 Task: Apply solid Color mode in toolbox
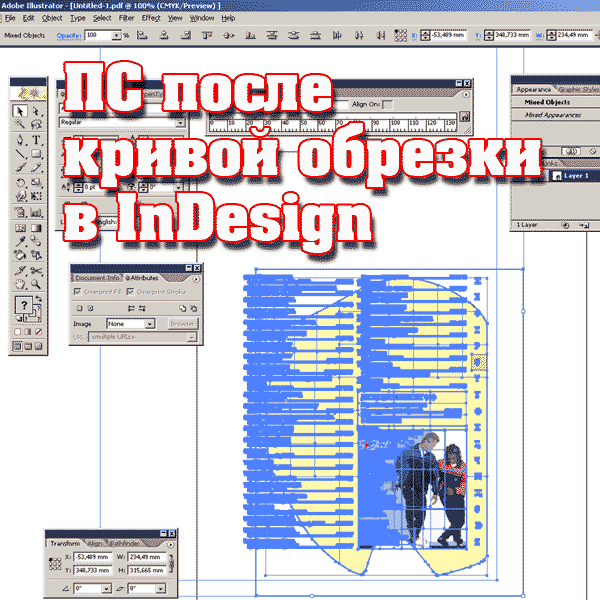tap(17, 332)
